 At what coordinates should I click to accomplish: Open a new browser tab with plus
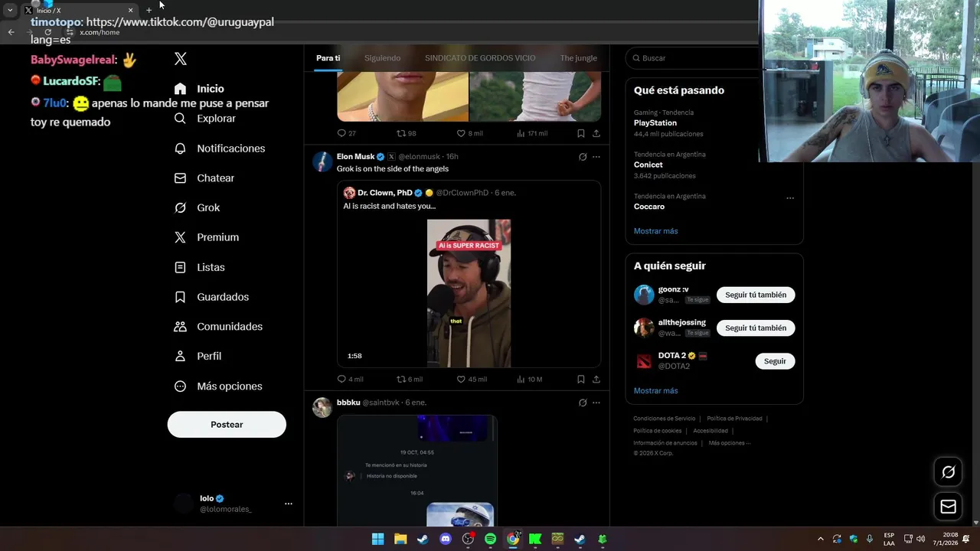pos(149,10)
